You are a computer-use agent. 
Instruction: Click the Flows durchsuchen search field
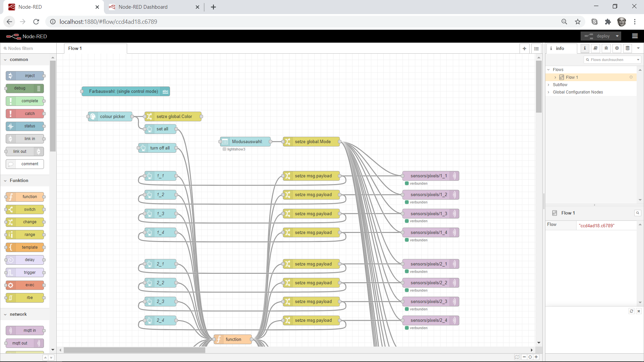(610, 60)
